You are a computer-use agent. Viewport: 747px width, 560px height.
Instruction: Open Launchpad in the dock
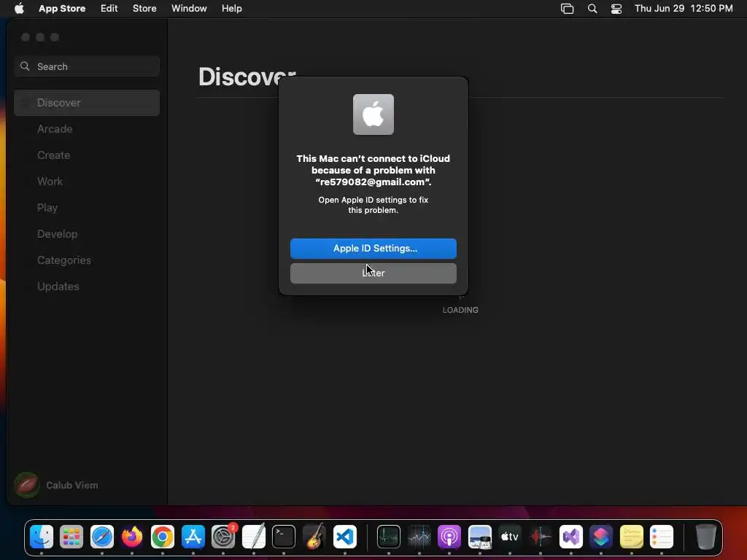pyautogui.click(x=71, y=537)
